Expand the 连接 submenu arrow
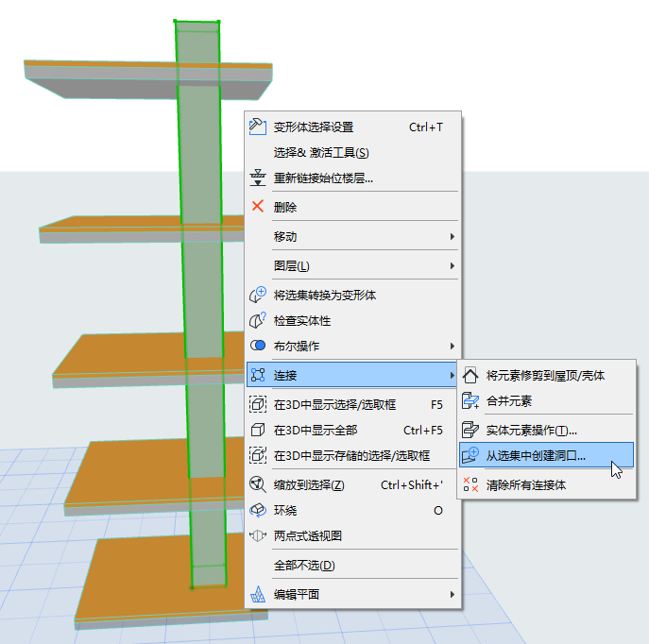Screen dimensions: 649x644 click(x=452, y=375)
